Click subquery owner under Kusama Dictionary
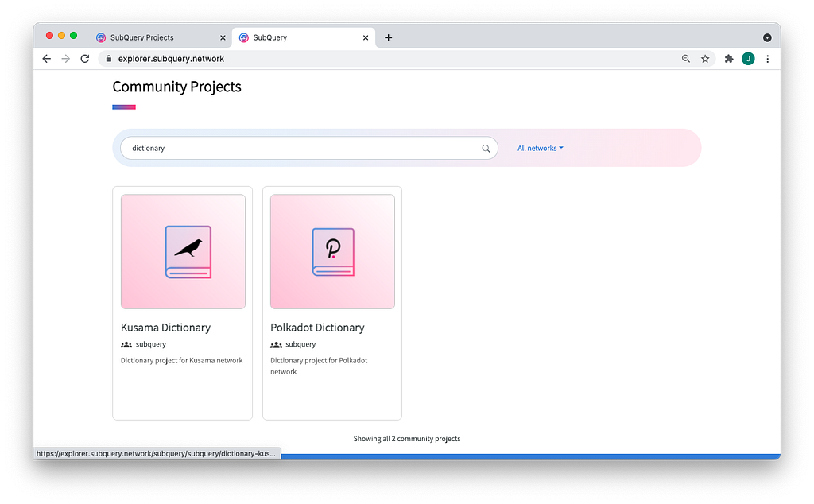Image resolution: width=814 pixels, height=504 pixels. (x=150, y=344)
